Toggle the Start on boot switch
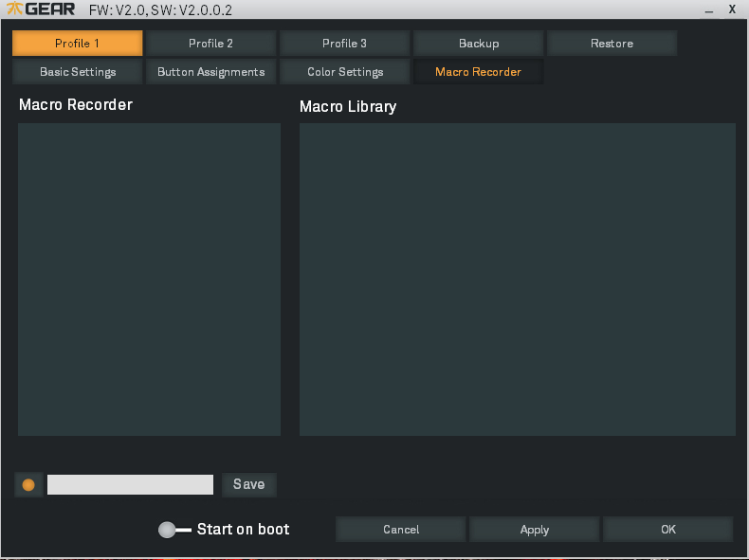 tap(174, 530)
